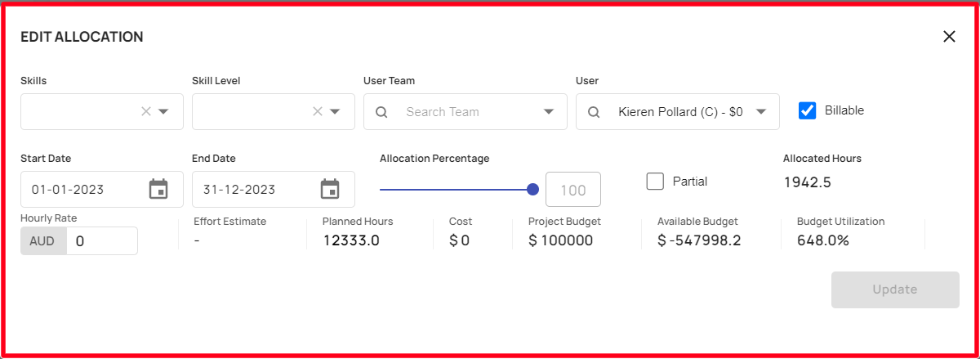Screen dimensions: 980x359
Task: Open the End Date calendar picker icon
Action: (330, 189)
